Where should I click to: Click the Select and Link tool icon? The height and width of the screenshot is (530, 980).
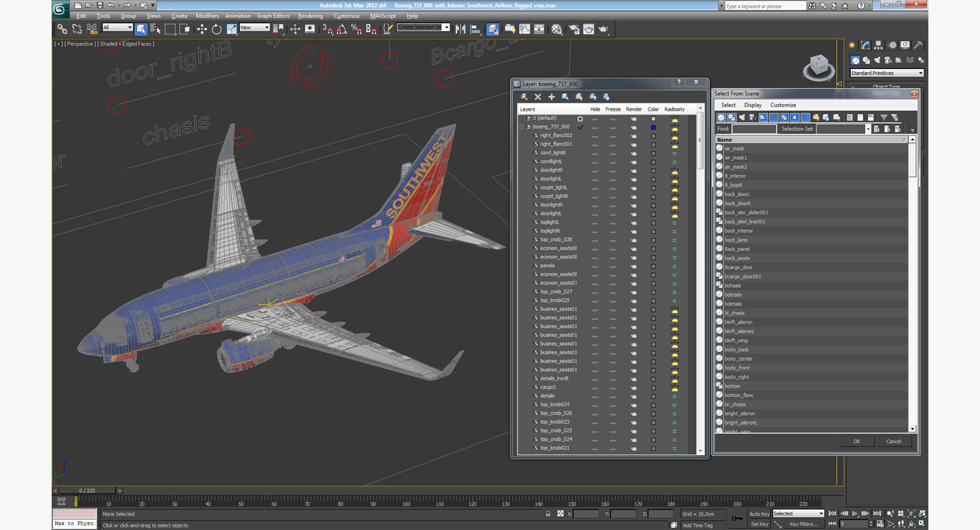[x=62, y=29]
